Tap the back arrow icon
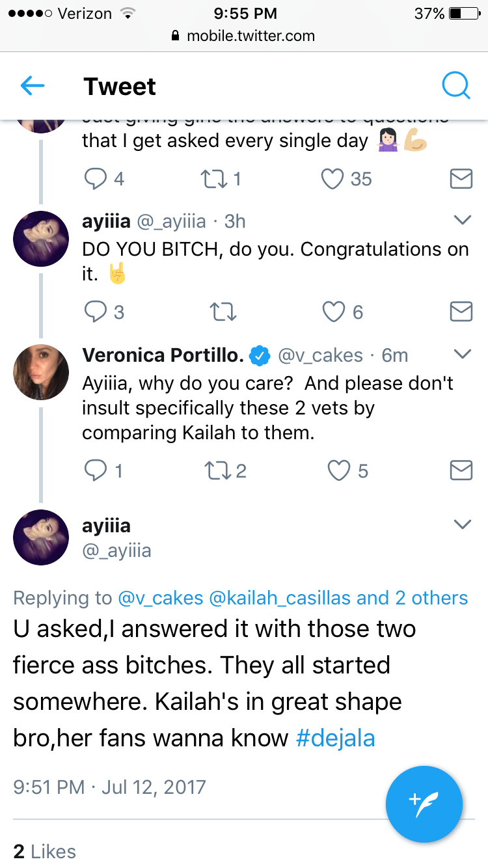The width and height of the screenshot is (488, 868). (33, 86)
